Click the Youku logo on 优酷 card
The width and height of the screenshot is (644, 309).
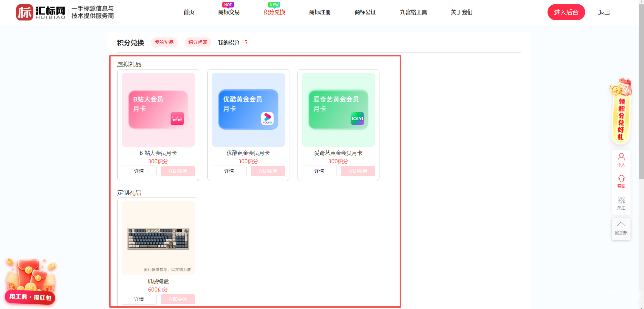[x=267, y=119]
